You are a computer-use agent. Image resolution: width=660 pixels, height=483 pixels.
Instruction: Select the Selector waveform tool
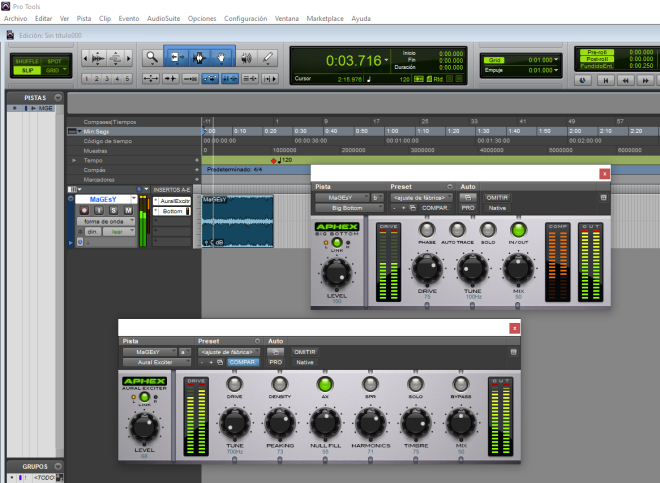point(199,57)
